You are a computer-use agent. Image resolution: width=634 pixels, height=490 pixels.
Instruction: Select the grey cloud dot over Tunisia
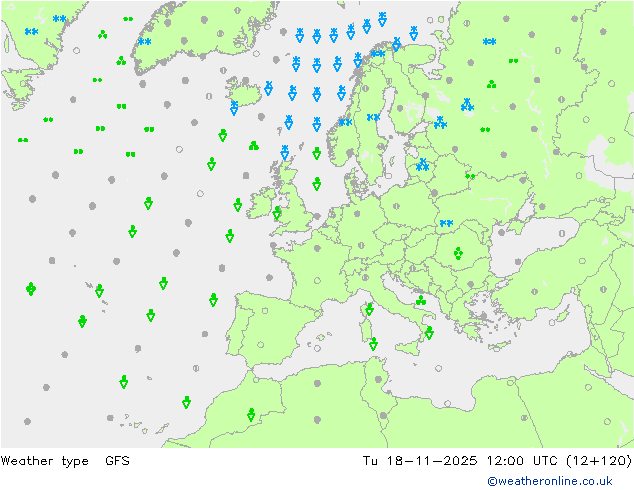click(x=378, y=379)
